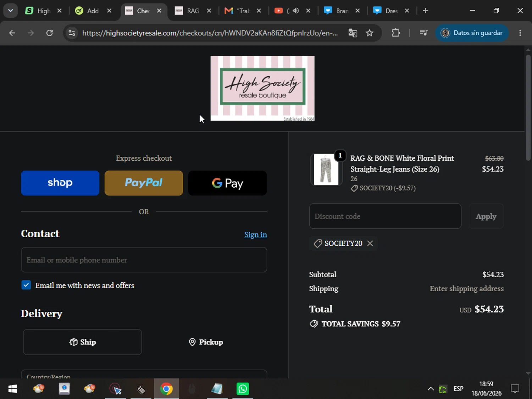Pay with Shop Pay

pyautogui.click(x=60, y=183)
